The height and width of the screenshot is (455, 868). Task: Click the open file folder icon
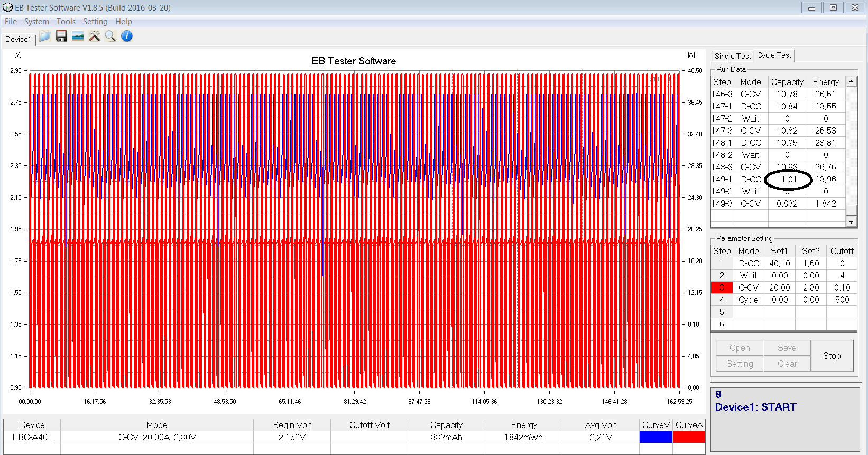point(45,36)
